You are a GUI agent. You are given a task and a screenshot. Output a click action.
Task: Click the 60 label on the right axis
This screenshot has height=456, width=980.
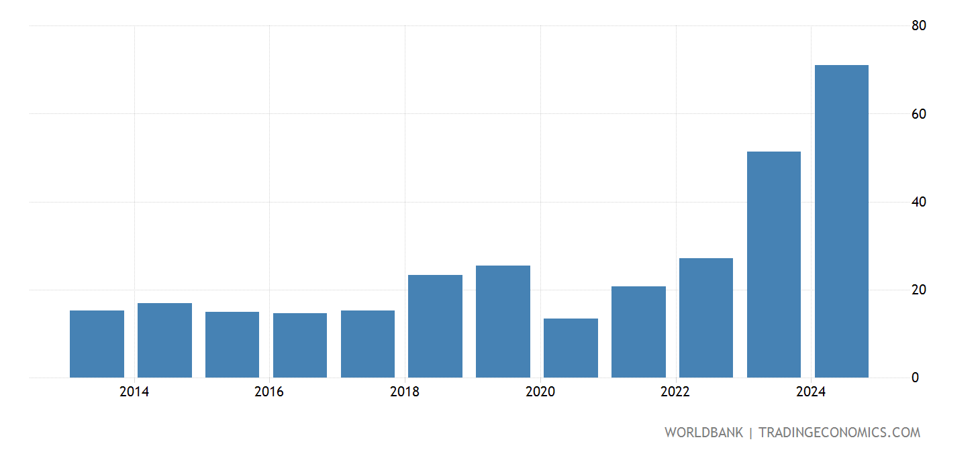[x=919, y=115]
